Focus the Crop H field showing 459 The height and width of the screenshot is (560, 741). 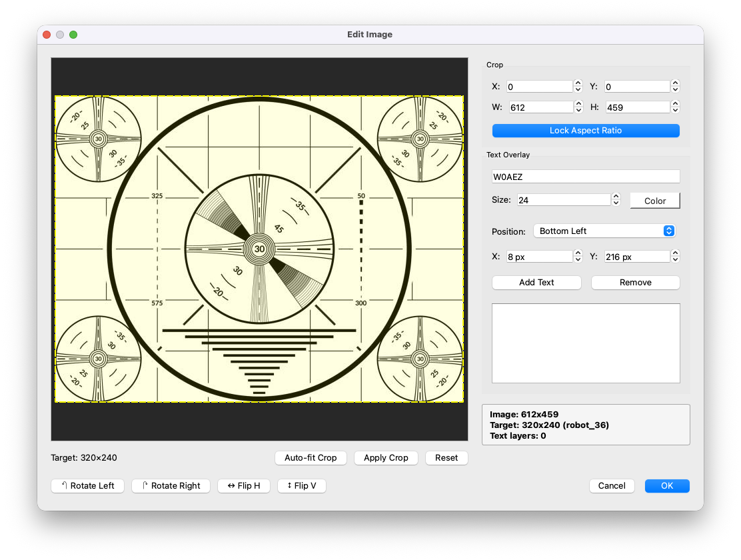tap(638, 107)
